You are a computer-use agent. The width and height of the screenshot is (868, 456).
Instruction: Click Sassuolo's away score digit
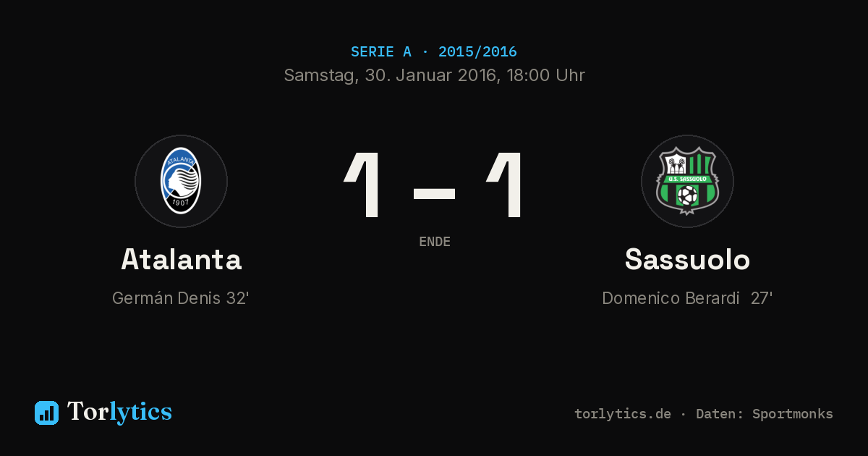(x=505, y=185)
